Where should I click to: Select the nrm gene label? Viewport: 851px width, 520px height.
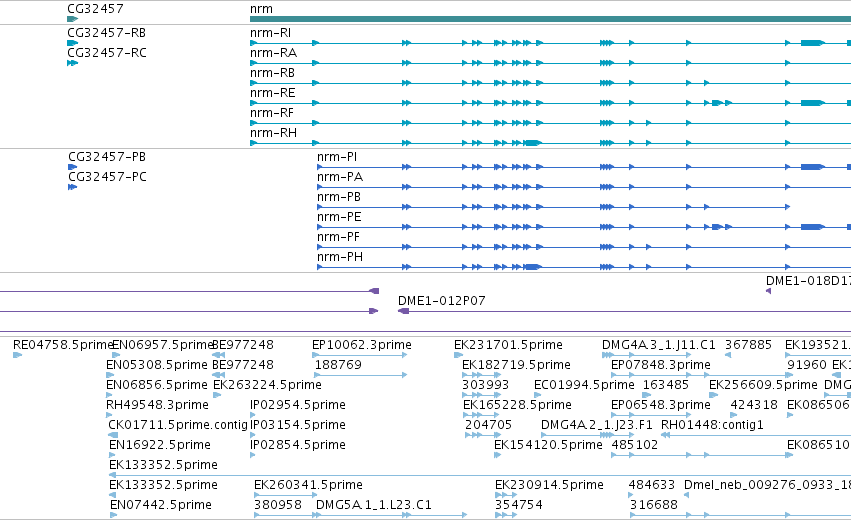[262, 9]
